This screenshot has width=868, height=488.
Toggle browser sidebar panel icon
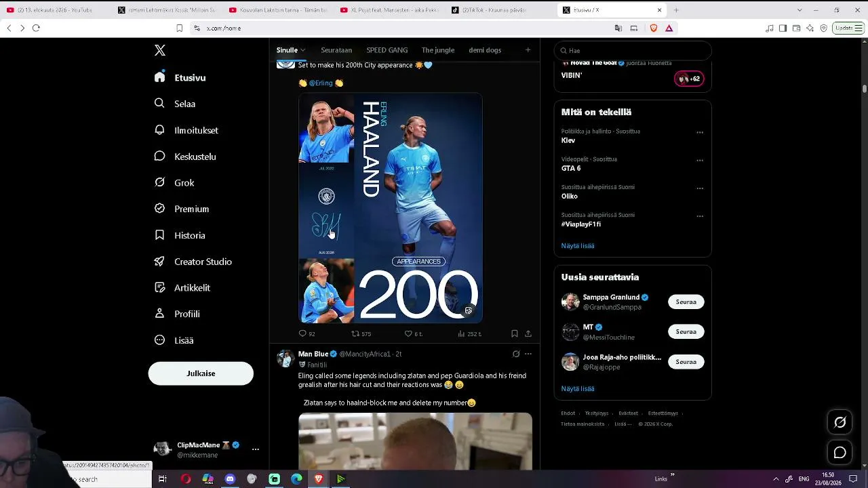[x=783, y=28]
